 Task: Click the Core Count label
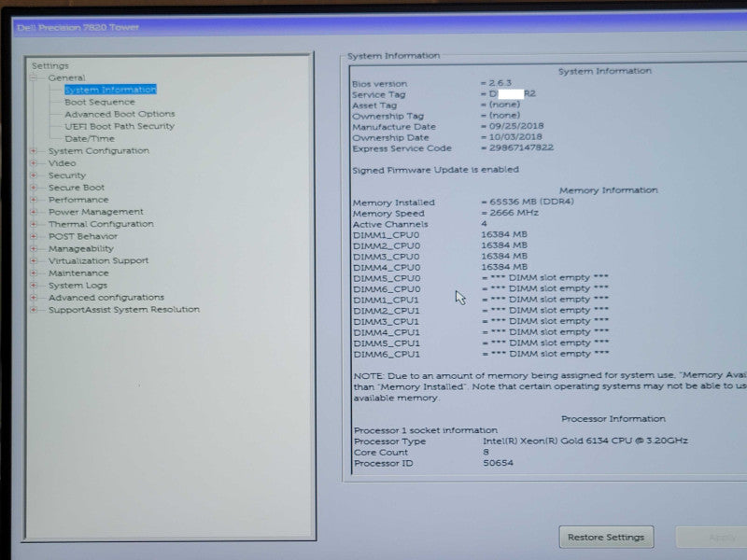click(x=381, y=453)
